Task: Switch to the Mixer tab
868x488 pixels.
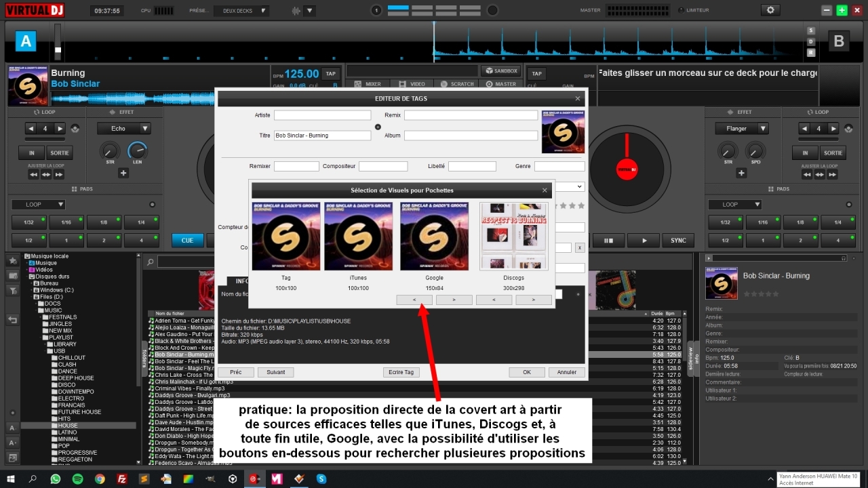Action: (369, 84)
